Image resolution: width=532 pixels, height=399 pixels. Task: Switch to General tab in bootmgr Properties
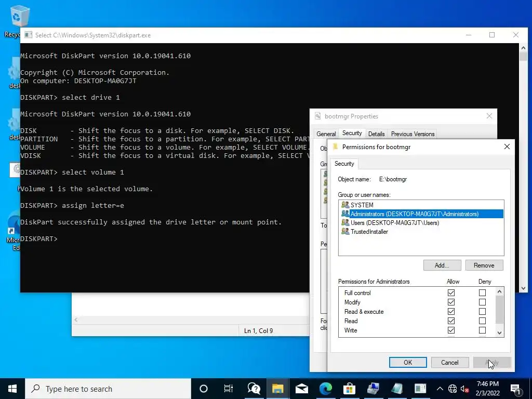326,134
